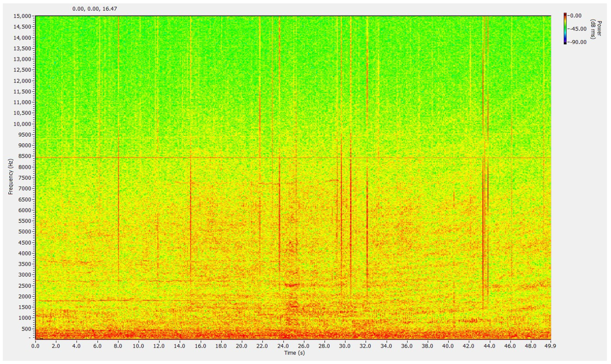The width and height of the screenshot is (611, 364).
Task: Click the Time (s) axis title
Action: pyautogui.click(x=294, y=353)
